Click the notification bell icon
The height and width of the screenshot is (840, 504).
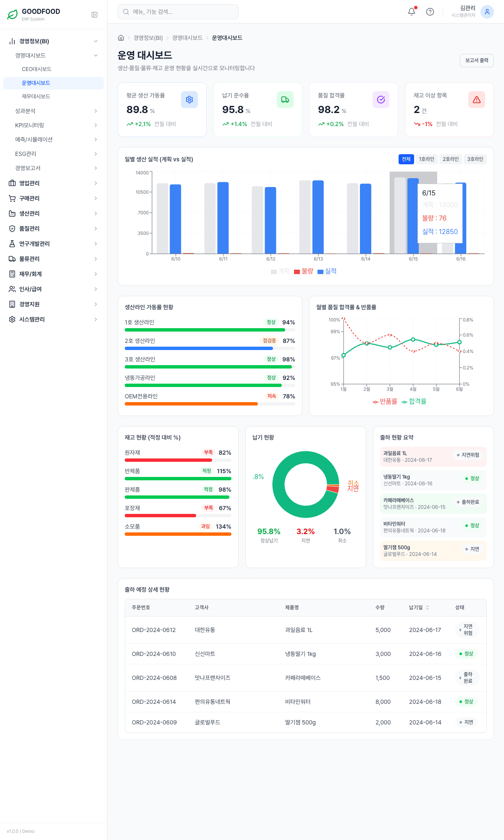pos(412,12)
